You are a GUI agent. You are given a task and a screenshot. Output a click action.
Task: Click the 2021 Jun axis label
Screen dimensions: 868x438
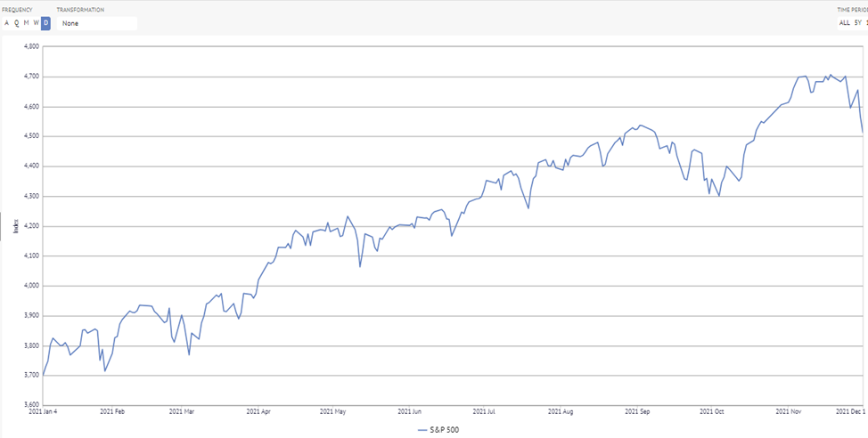410,412
